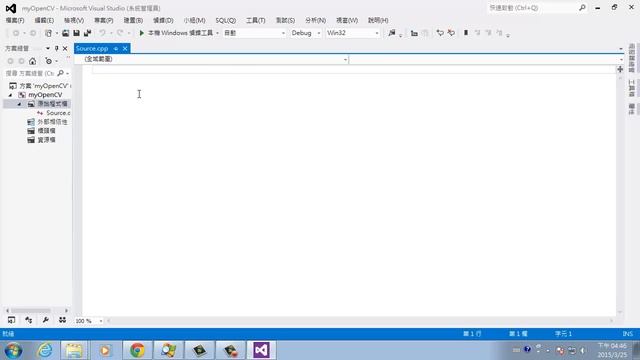Open the Class View bottom tab icon
The width and height of the screenshot is (640, 360).
(x=29, y=320)
